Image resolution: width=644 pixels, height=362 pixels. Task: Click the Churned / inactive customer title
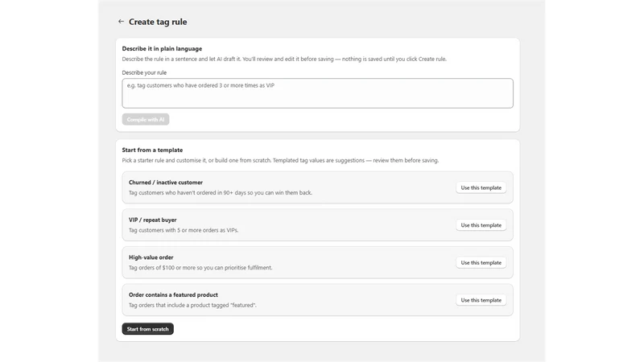pos(166,183)
